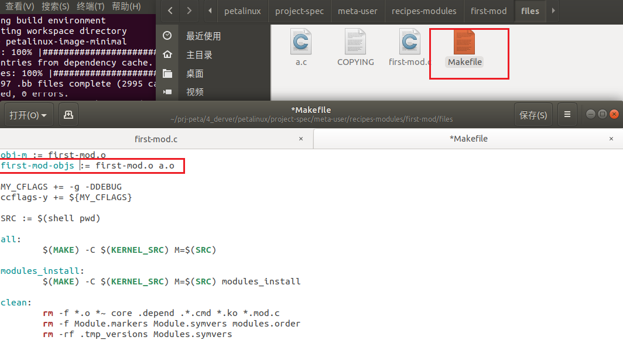This screenshot has width=623, height=364.
Task: Open the 搜索(S) Search menu in terminal
Action: [55, 6]
